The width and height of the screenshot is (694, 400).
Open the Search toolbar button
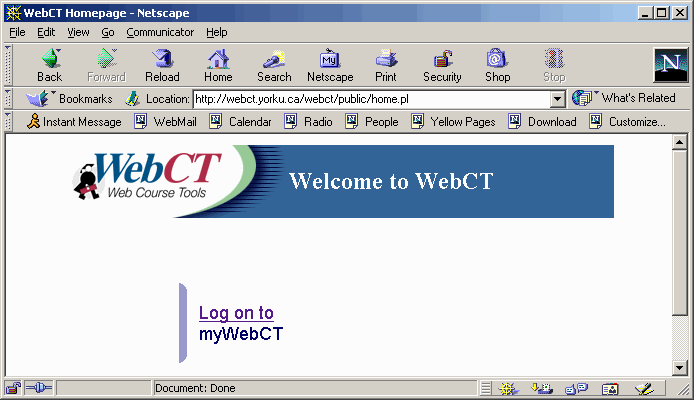[274, 65]
